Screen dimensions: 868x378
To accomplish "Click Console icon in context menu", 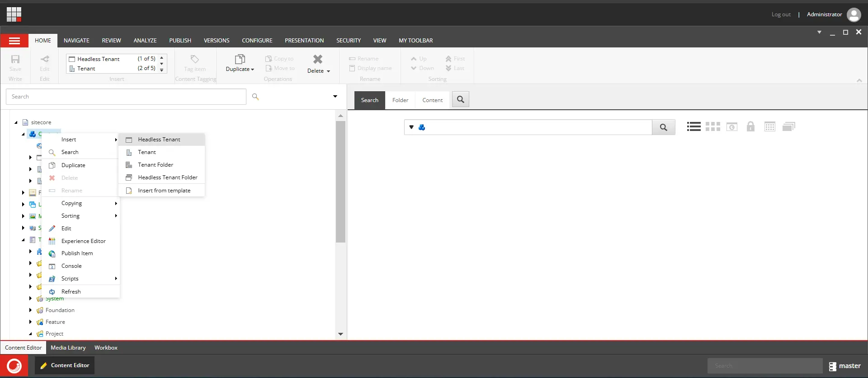I will click(x=52, y=266).
